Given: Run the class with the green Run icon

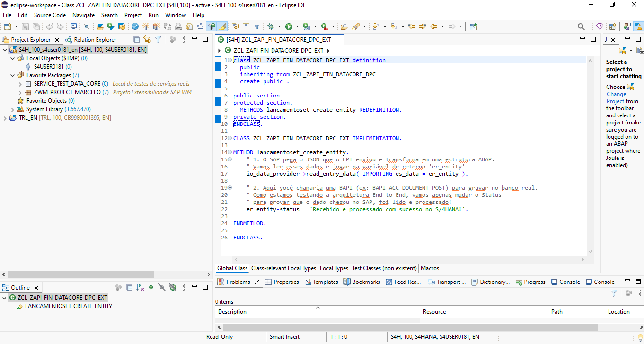Looking at the screenshot, I should [x=289, y=26].
